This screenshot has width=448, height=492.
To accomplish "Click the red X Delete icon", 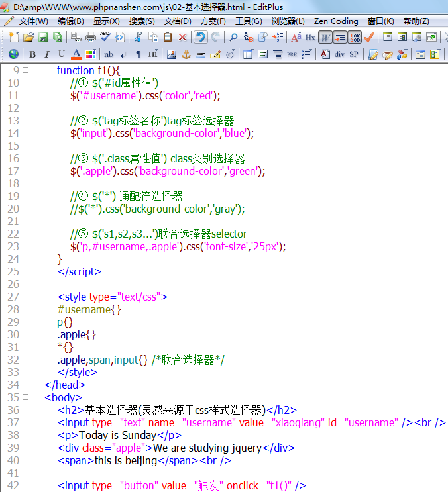I will pyautogui.click(x=182, y=37).
